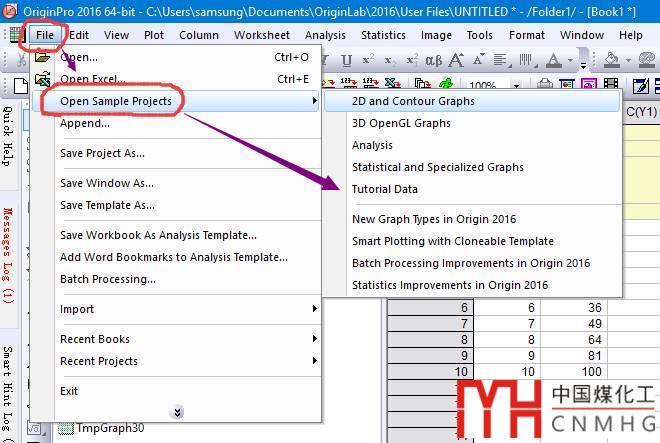Select 3D OpenGL Graphs sample
The width and height of the screenshot is (660, 443).
click(x=472, y=123)
